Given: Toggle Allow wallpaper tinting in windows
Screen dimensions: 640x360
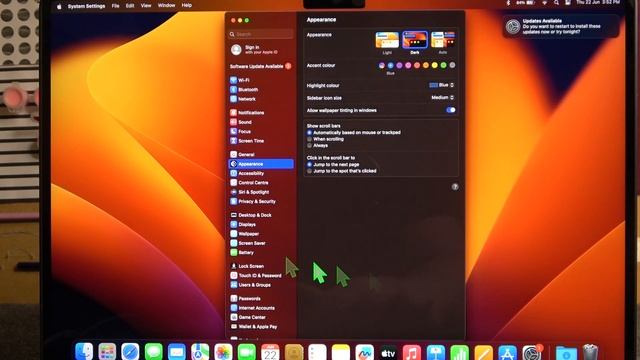Looking at the screenshot, I should 451,110.
